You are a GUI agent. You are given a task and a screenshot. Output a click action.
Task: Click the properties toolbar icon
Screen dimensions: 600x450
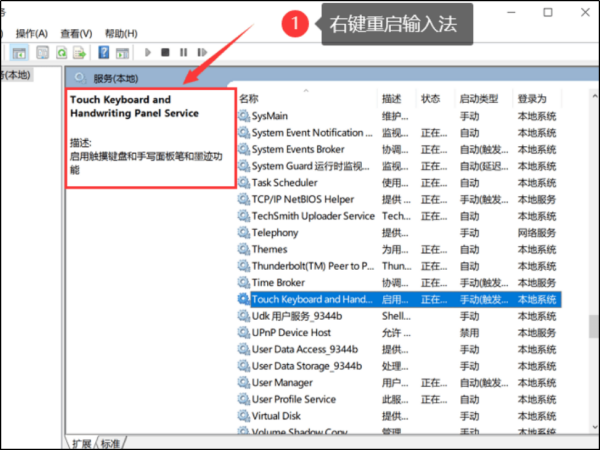click(x=42, y=52)
